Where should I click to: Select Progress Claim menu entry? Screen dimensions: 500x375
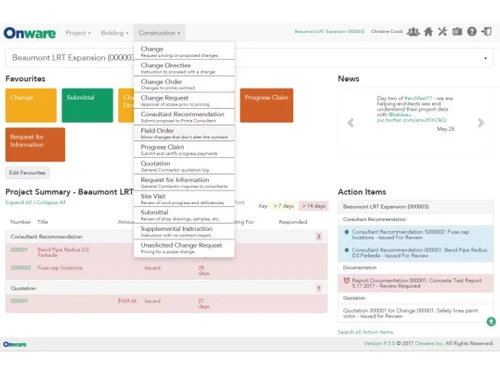point(184,150)
